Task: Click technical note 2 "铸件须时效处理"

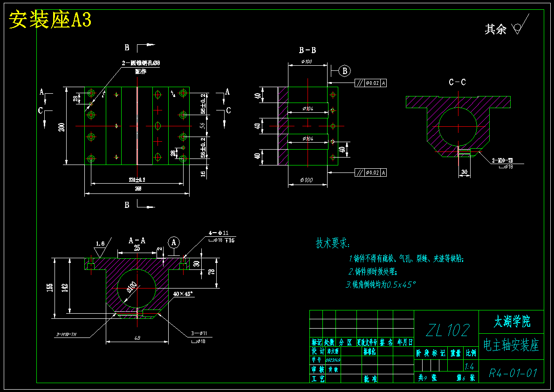Action: 373,272
